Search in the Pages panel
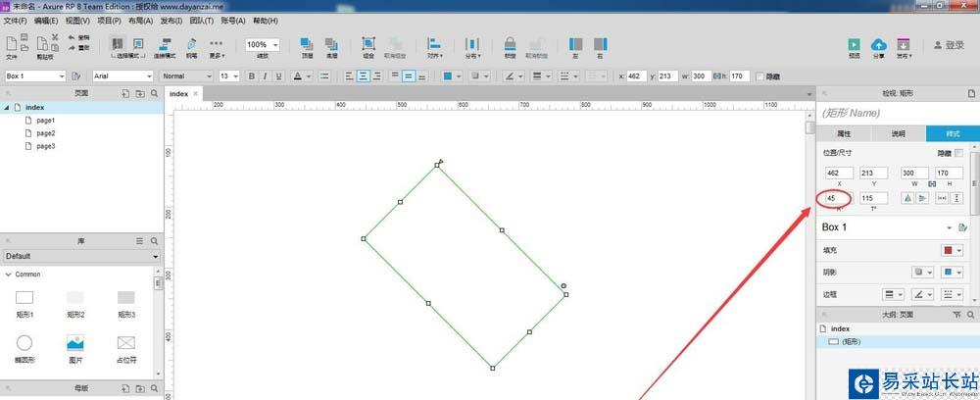The image size is (980, 400). tap(155, 93)
